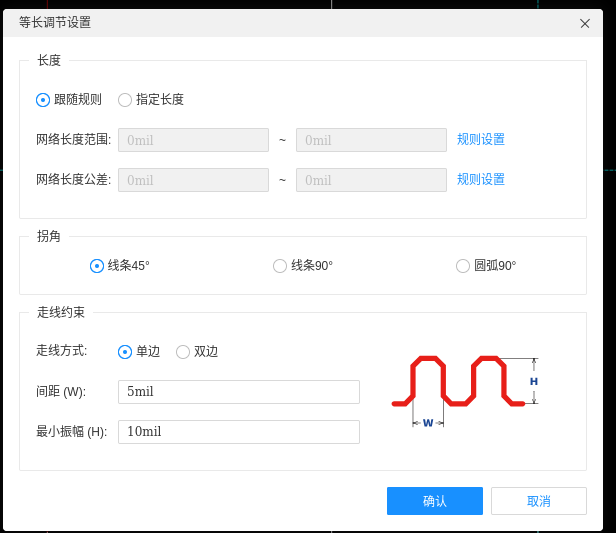616x533 pixels.
Task: Click the 间距 (W) input field
Action: click(x=238, y=392)
